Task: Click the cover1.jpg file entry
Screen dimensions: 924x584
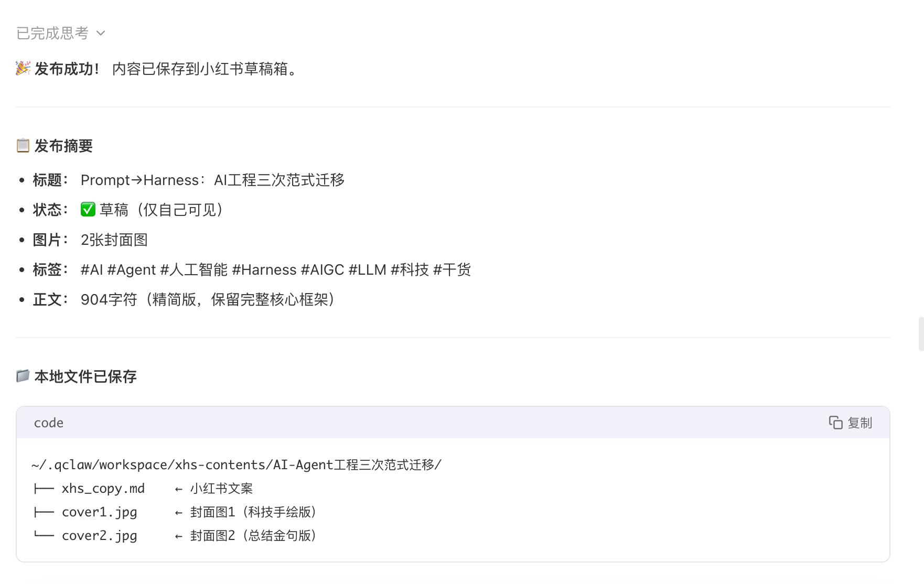Action: (100, 512)
